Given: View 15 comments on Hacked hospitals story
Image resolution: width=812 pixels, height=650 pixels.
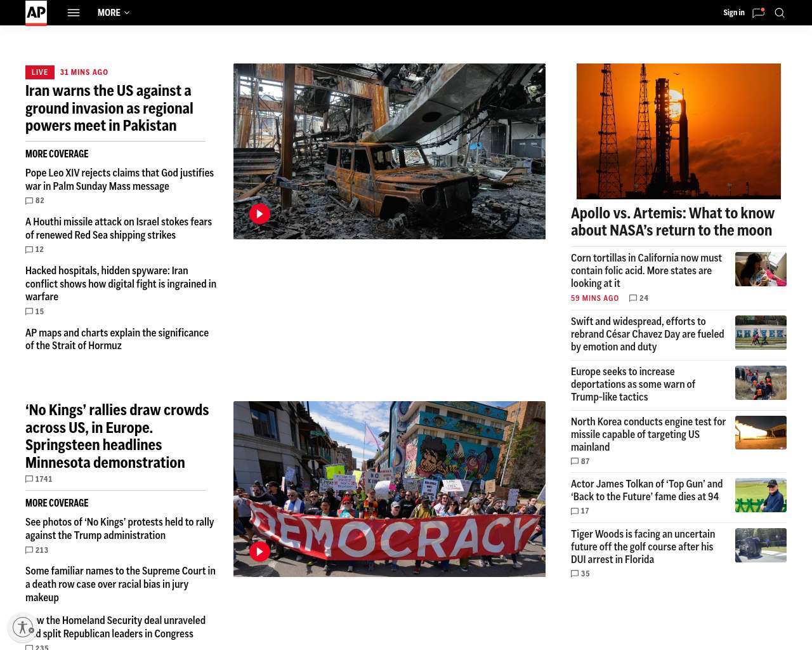Looking at the screenshot, I should 35,312.
